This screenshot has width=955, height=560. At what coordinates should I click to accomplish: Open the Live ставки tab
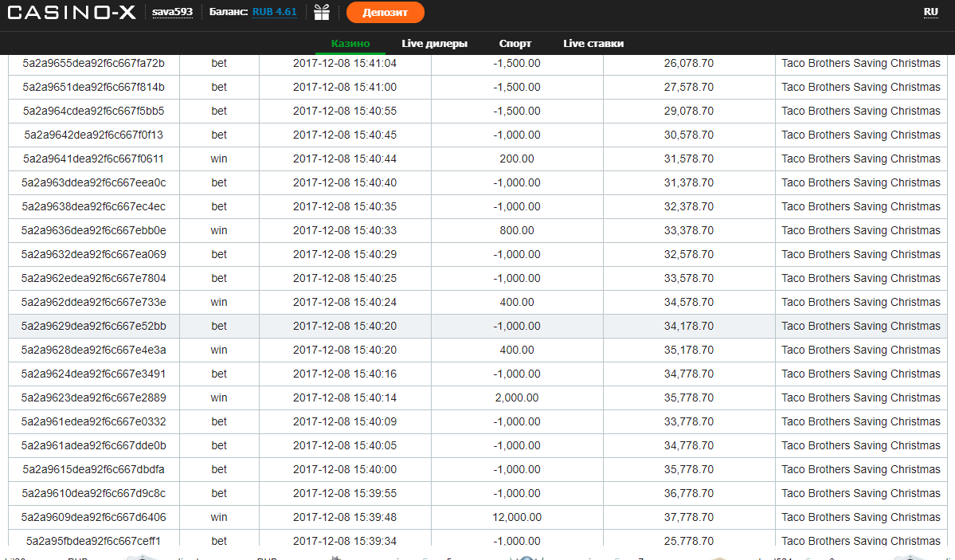[593, 43]
